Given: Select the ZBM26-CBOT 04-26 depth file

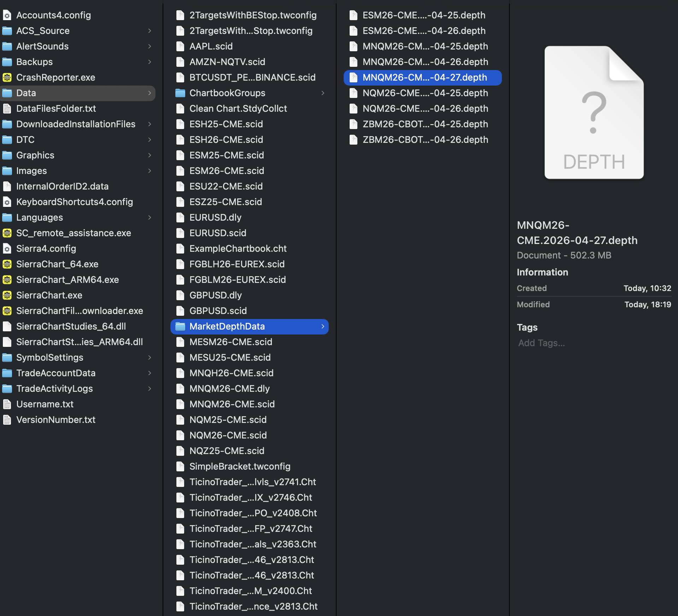Looking at the screenshot, I should [425, 140].
